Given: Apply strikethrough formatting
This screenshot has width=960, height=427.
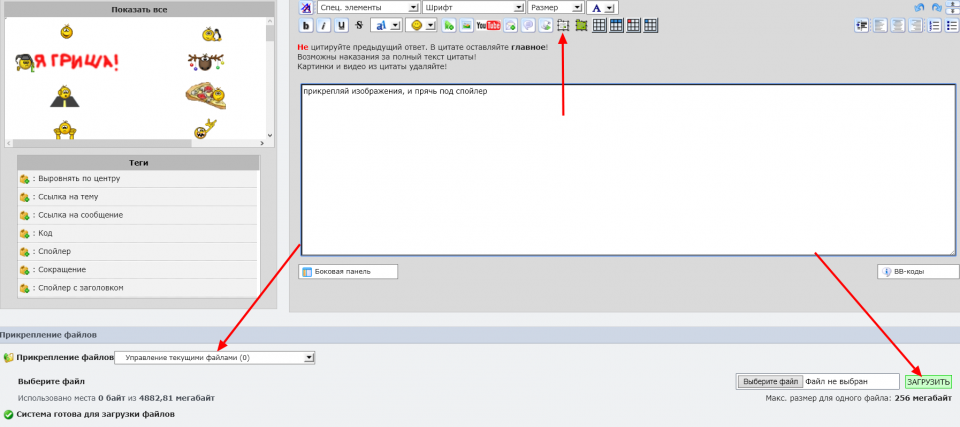Looking at the screenshot, I should [x=358, y=26].
